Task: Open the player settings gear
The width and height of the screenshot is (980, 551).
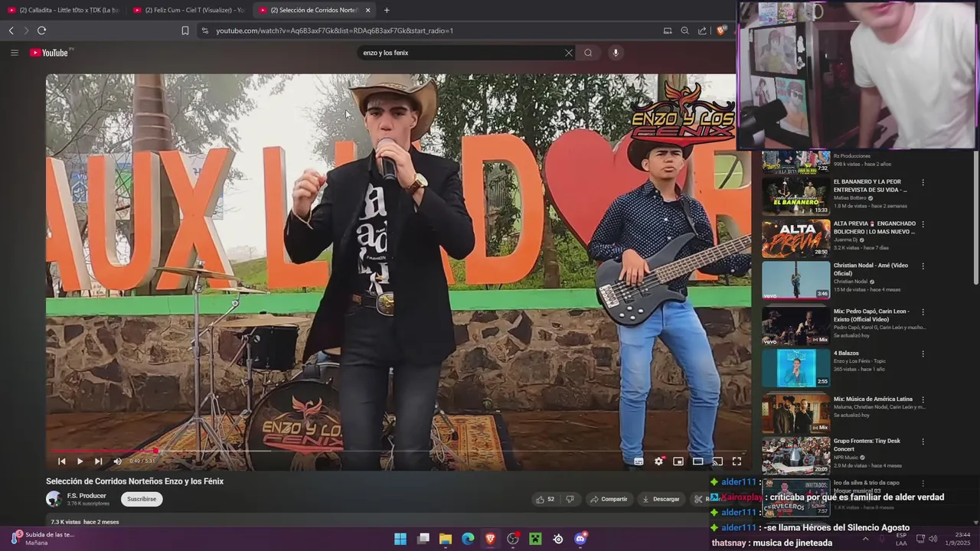Action: tap(658, 461)
